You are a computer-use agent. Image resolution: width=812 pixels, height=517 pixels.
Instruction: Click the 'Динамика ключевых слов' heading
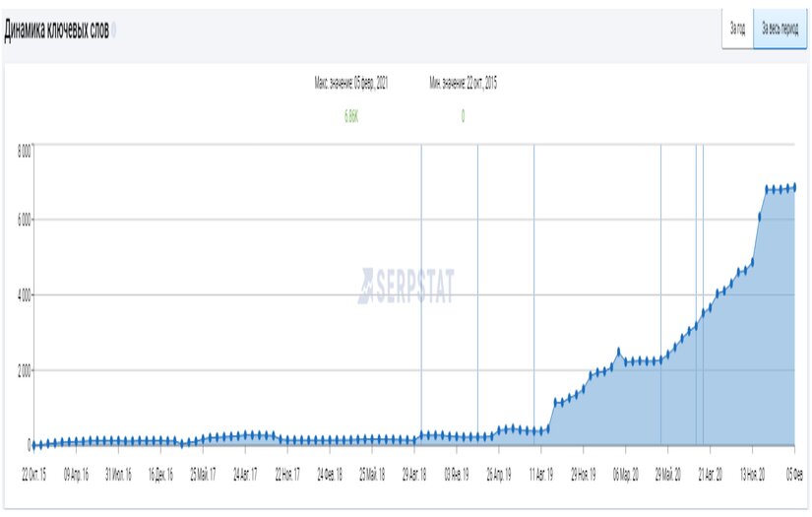[x=56, y=31]
